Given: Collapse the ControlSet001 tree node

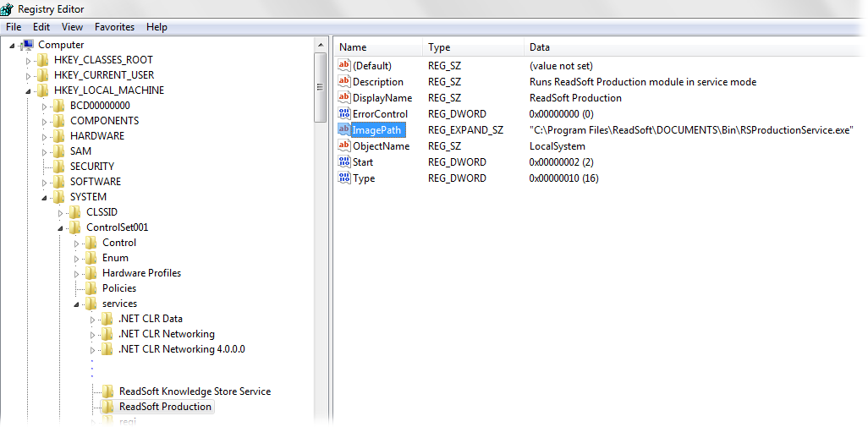Looking at the screenshot, I should point(61,228).
